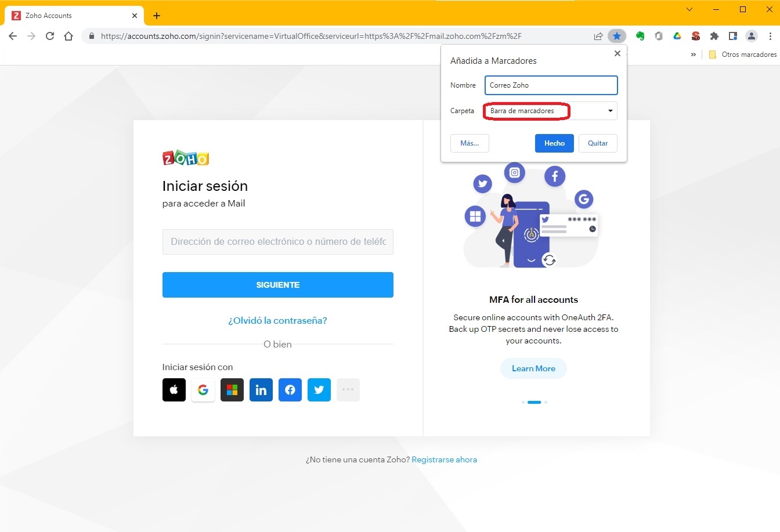Image resolution: width=780 pixels, height=532 pixels.
Task: Click the blue bookmark star icon
Action: 617,36
